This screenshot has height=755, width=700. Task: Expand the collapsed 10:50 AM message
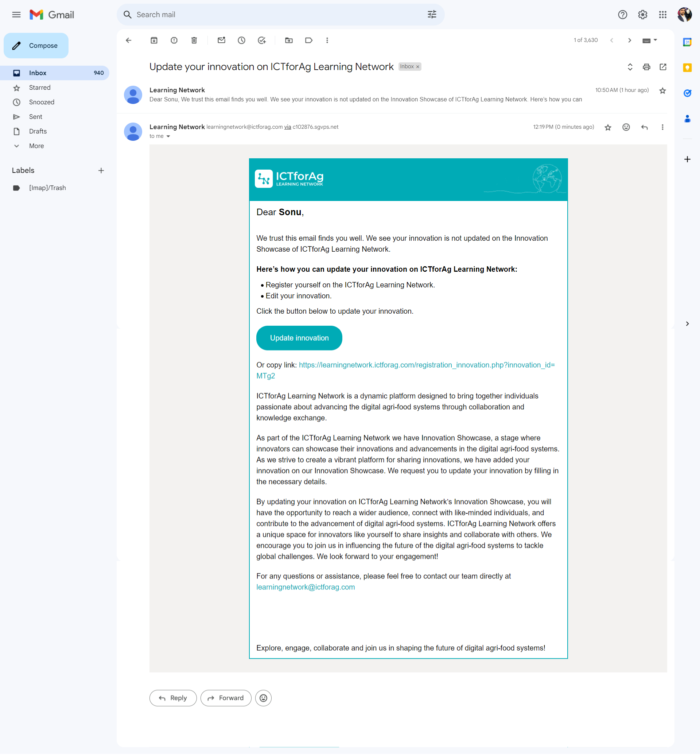(x=392, y=95)
